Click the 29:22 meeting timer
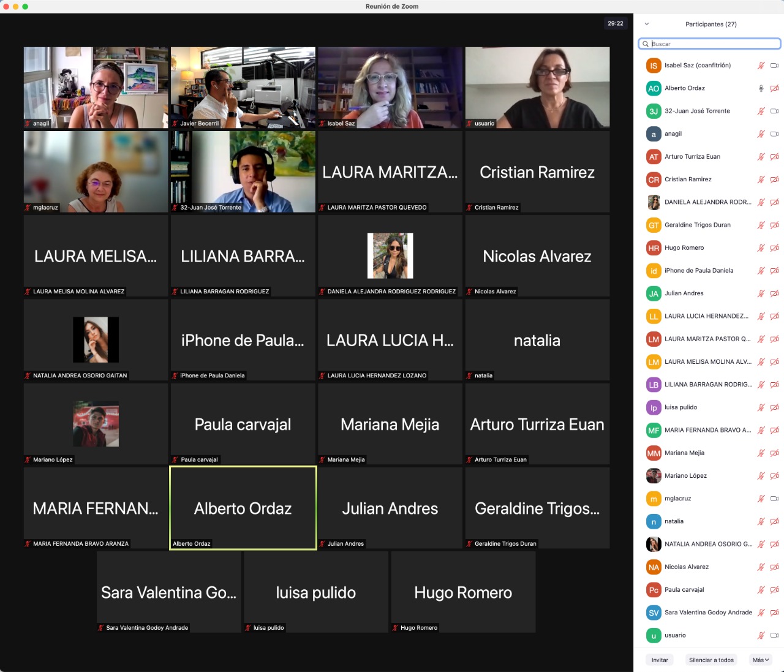Viewport: 784px width, 672px height. (x=616, y=23)
